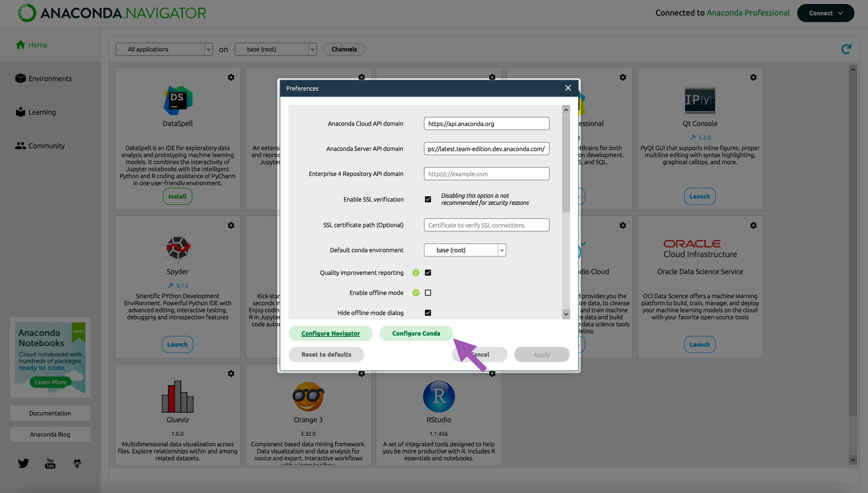Viewport: 868px width, 493px height.
Task: Click the DataSpell tile gear icon
Action: coord(231,78)
